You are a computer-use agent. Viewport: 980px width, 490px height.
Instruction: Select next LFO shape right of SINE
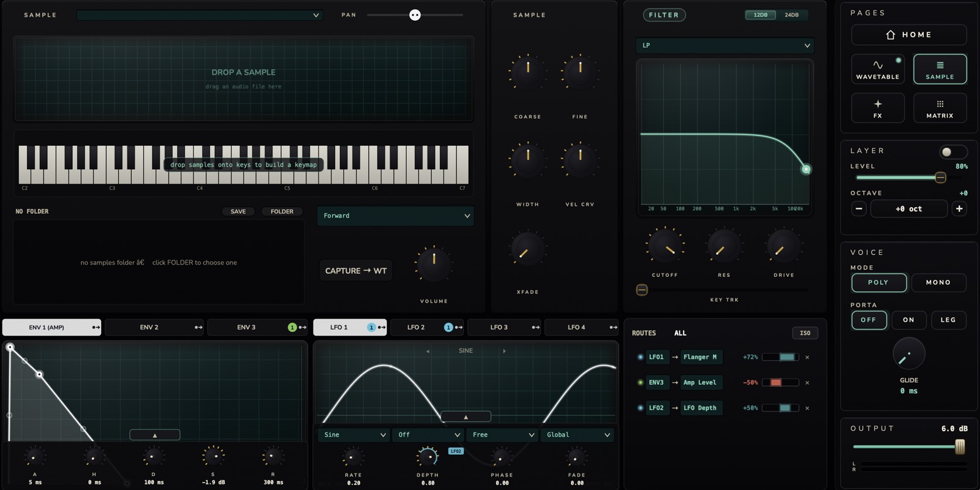point(504,351)
